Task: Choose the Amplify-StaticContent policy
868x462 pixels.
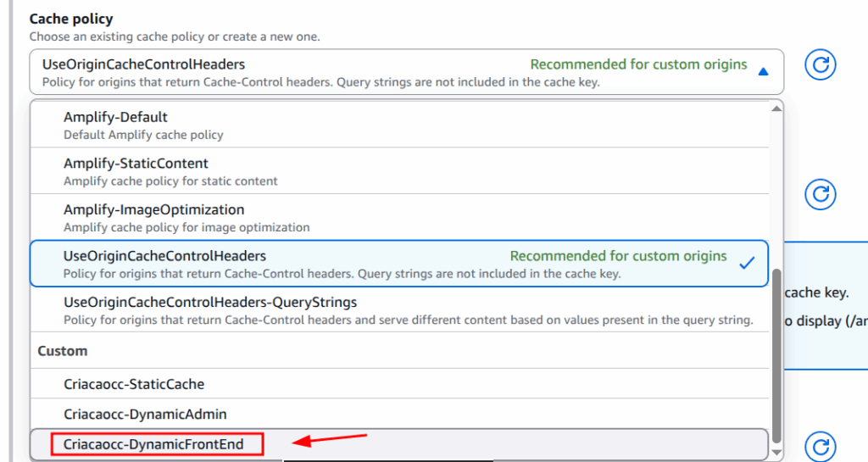Action: point(136,163)
